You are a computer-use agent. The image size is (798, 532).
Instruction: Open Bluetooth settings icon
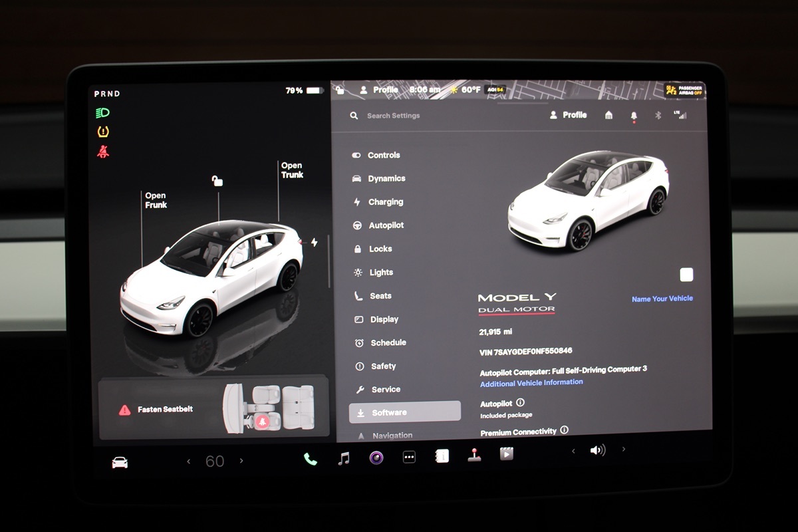pos(658,115)
